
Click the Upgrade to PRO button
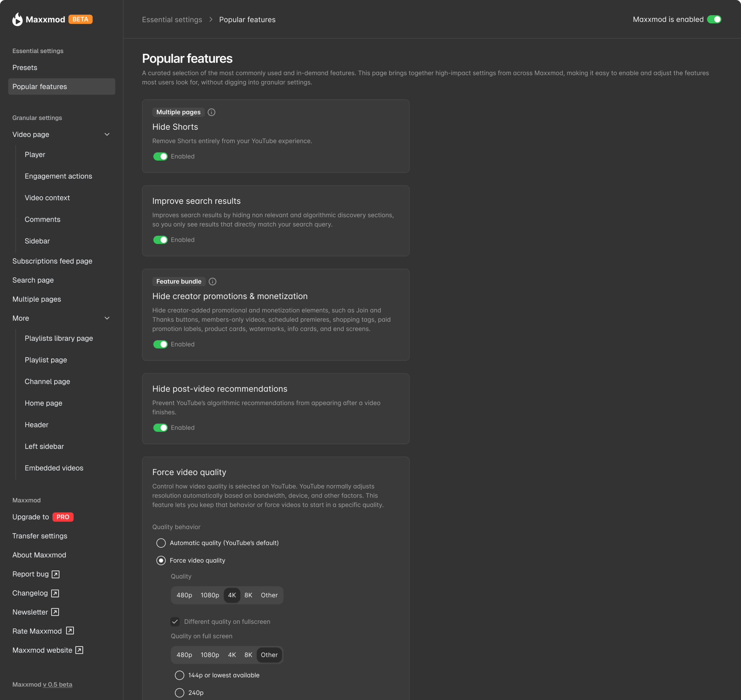pyautogui.click(x=43, y=517)
